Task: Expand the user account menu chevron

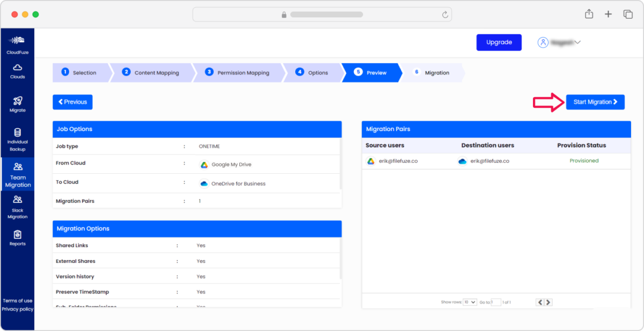Action: [x=578, y=42]
